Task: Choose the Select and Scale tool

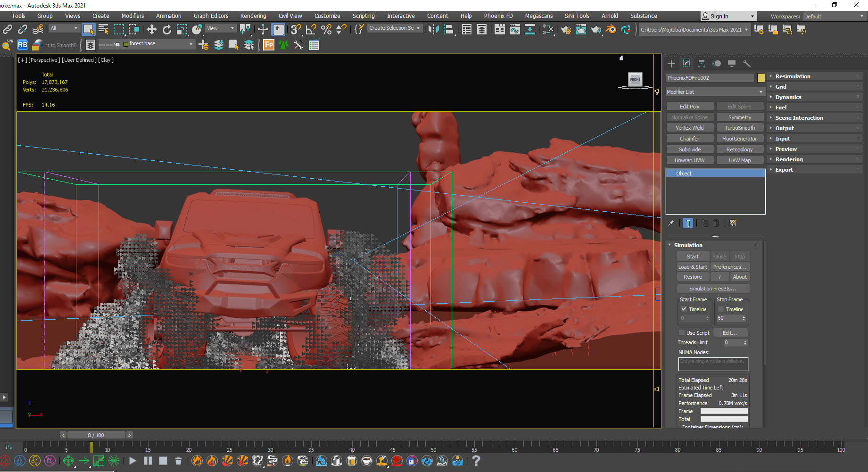Action: [x=182, y=29]
